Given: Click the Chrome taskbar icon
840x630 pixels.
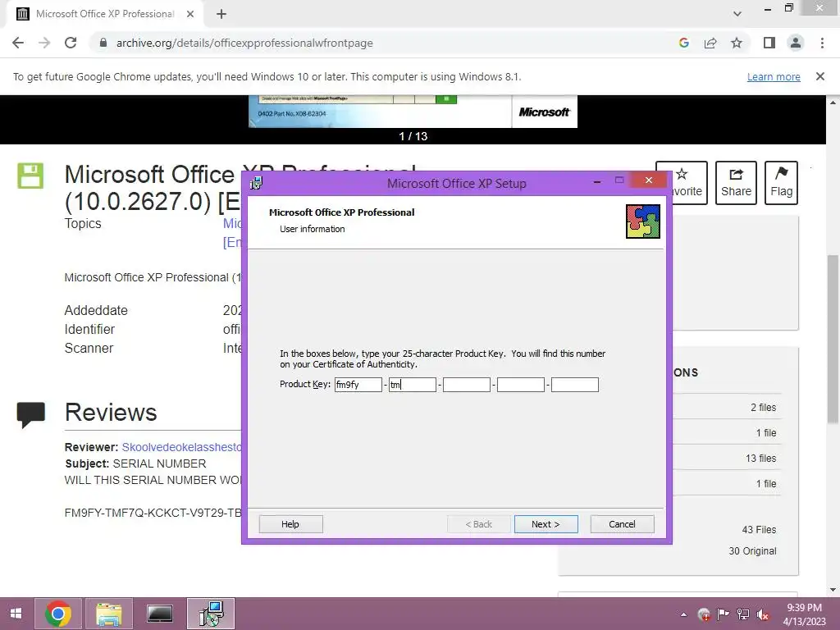Looking at the screenshot, I should pyautogui.click(x=58, y=614).
